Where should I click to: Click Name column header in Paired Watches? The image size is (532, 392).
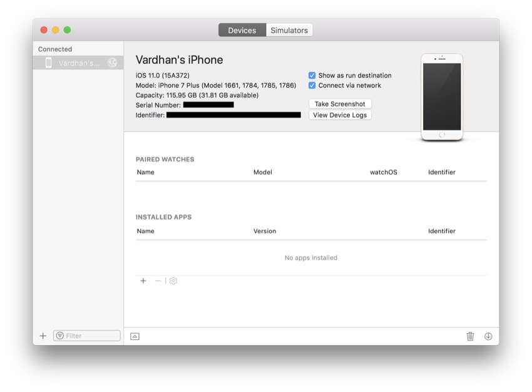tap(146, 172)
